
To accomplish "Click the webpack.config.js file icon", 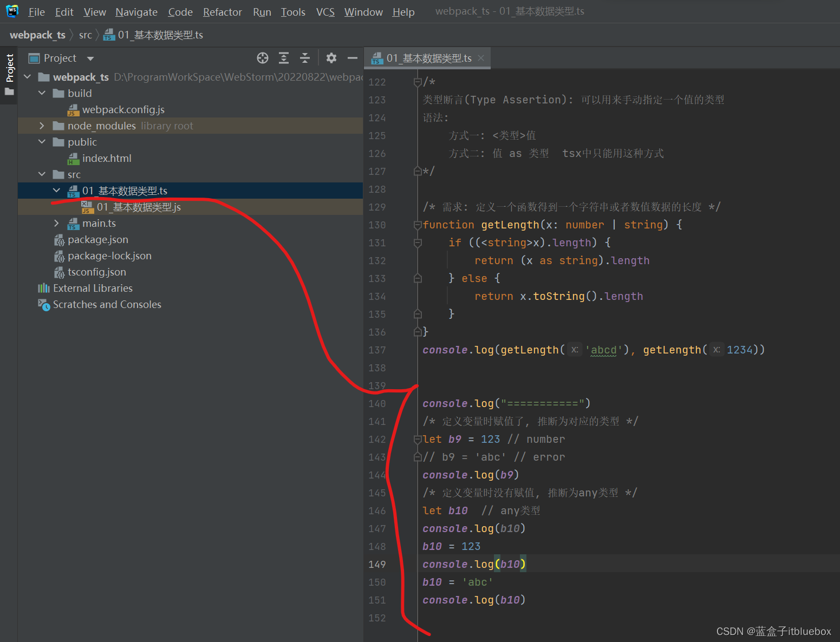I will (x=73, y=110).
